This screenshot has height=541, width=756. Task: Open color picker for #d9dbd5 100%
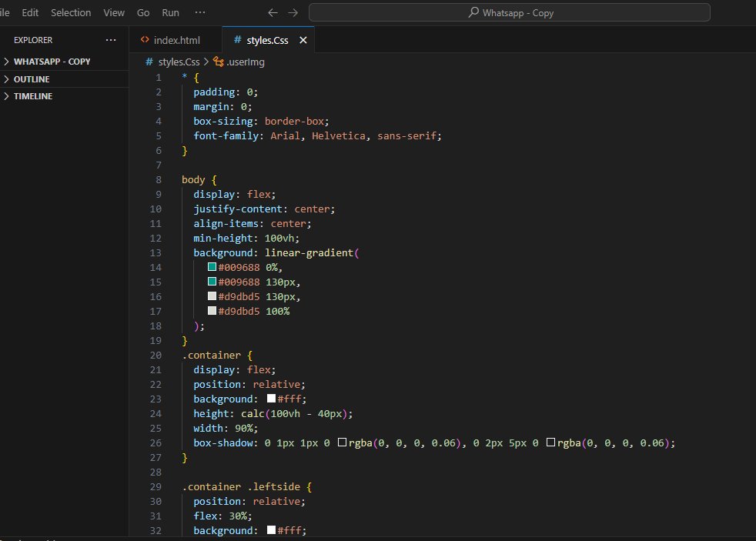tap(212, 311)
